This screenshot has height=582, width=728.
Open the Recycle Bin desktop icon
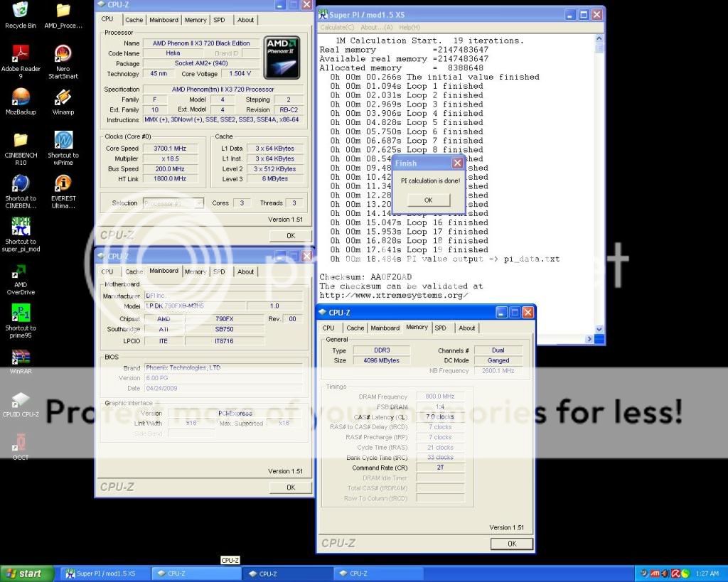pyautogui.click(x=21, y=15)
